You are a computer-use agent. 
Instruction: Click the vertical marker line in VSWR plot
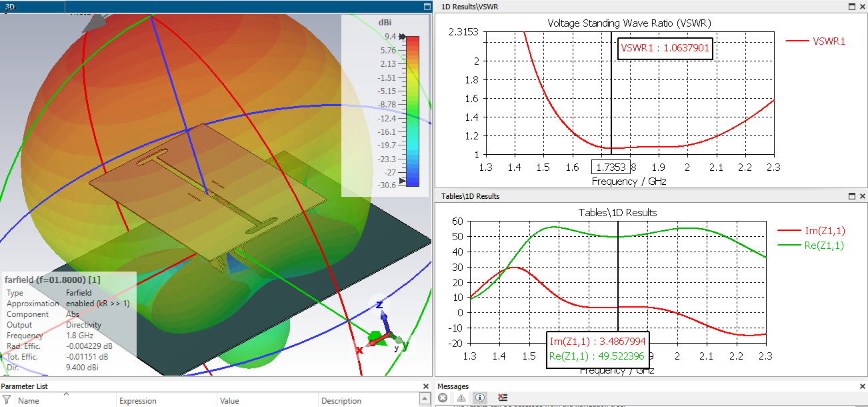click(x=611, y=93)
